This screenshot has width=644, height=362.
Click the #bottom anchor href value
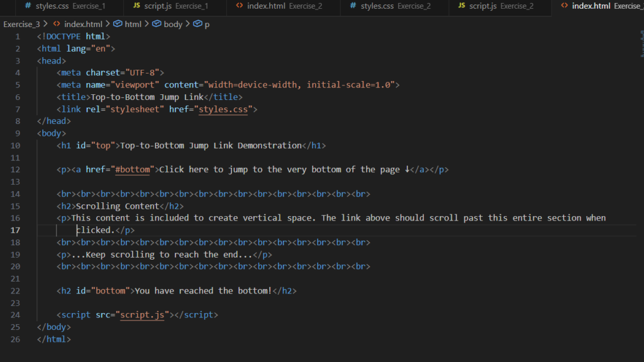click(134, 170)
